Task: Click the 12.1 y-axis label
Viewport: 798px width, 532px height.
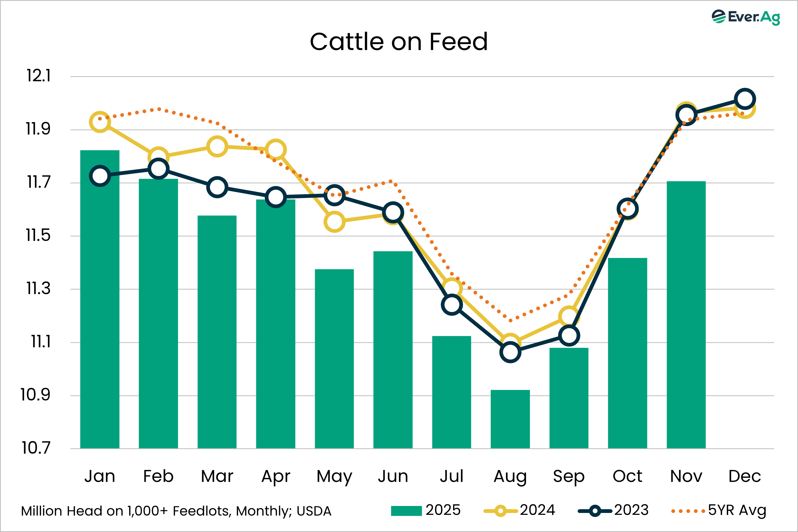Action: 38,76
